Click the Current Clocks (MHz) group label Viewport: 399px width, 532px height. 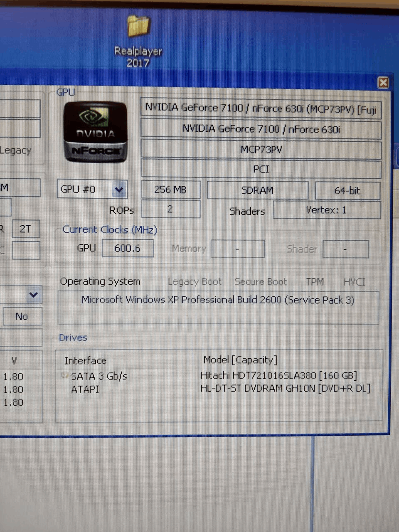point(110,230)
